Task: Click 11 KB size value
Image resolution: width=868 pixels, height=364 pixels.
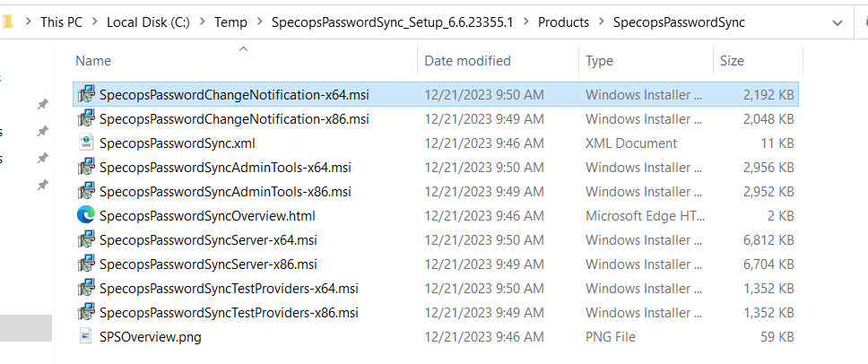Action: tap(777, 143)
